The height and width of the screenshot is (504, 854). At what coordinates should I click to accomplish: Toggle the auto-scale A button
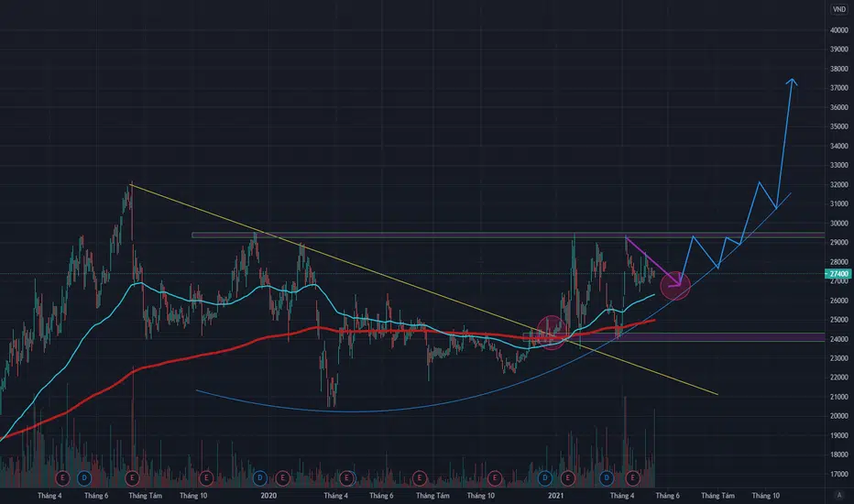pos(838,495)
